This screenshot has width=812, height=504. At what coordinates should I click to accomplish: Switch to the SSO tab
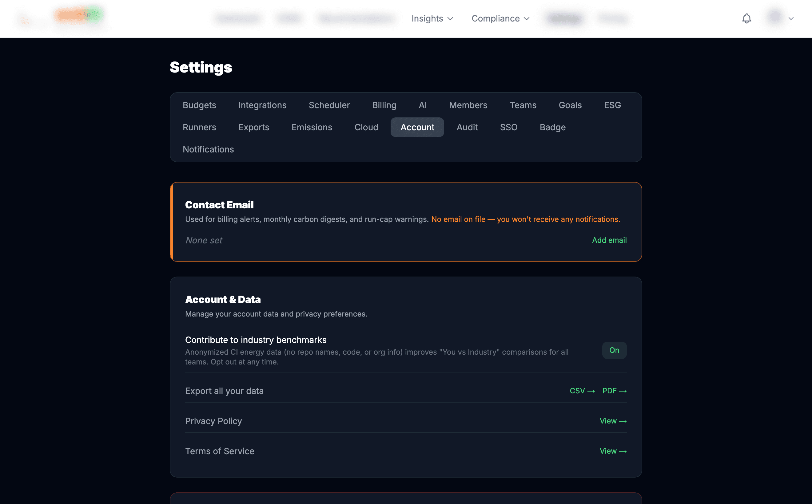coord(508,127)
